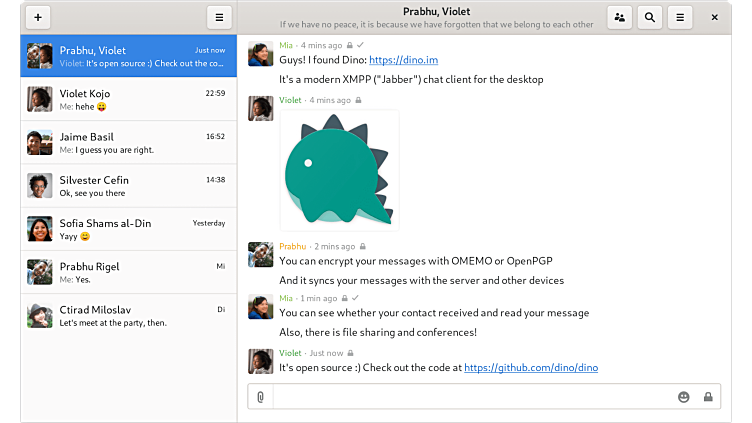Click the plus button to add conversation
The width and height of the screenshot is (752, 423).
[x=37, y=17]
